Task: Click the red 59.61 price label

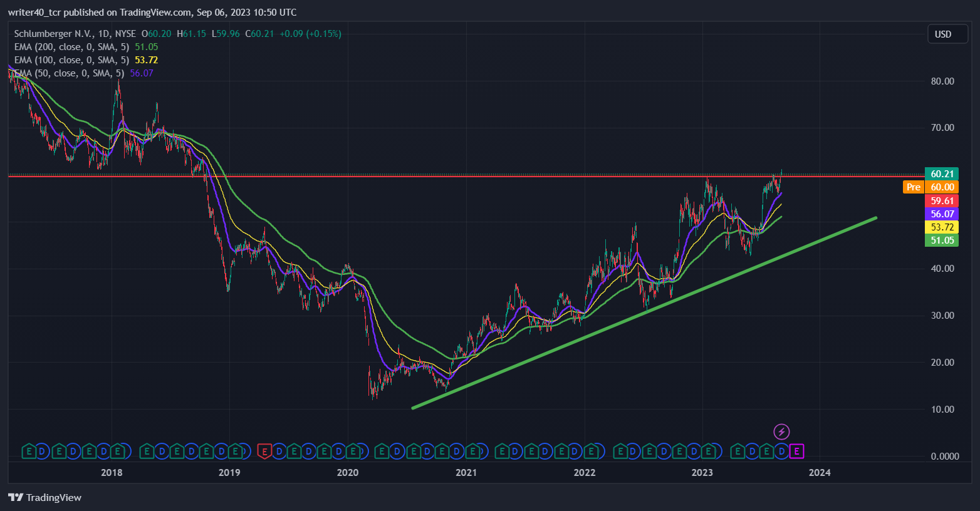Action: click(942, 201)
